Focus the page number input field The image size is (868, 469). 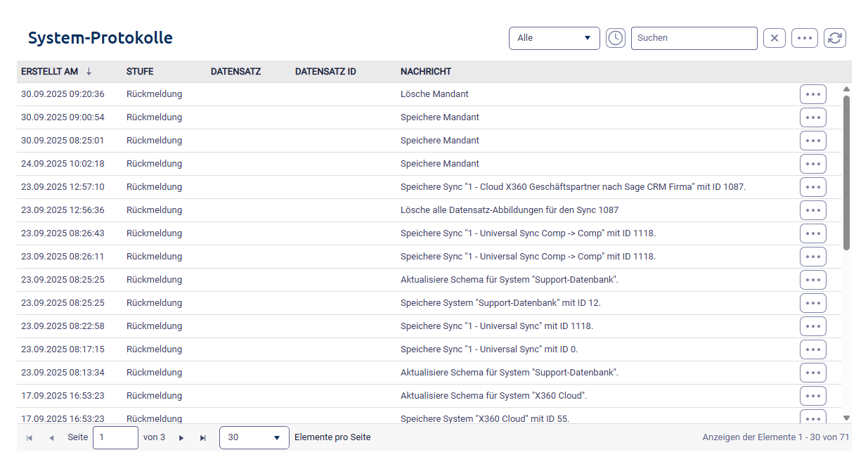pos(115,437)
